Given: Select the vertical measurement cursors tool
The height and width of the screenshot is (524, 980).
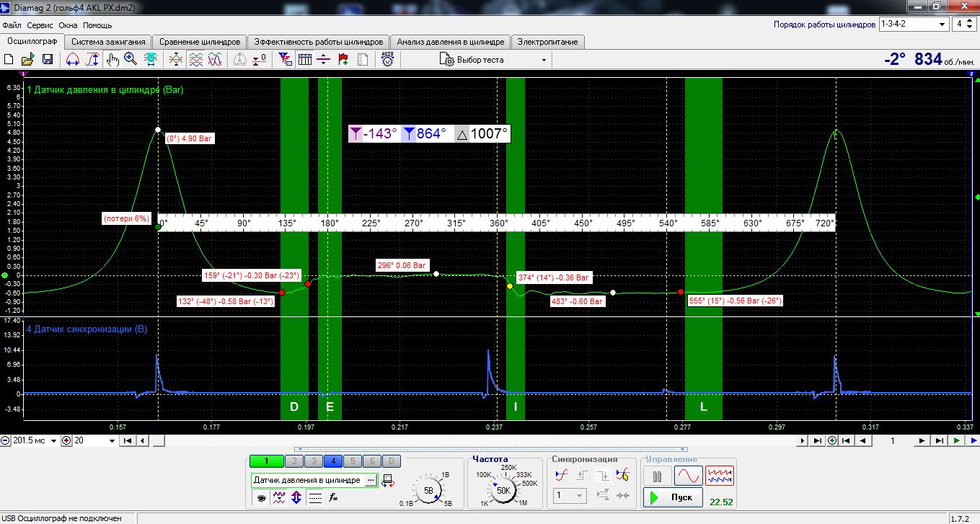Looking at the screenshot, I should pos(92,60).
